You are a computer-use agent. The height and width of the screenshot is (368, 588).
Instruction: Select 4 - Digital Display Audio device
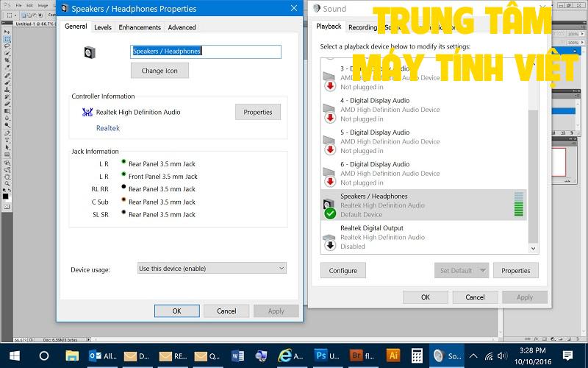[424, 110]
